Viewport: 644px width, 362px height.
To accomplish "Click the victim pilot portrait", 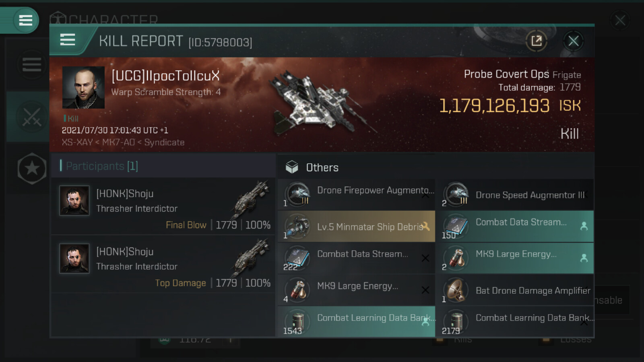I will point(83,88).
